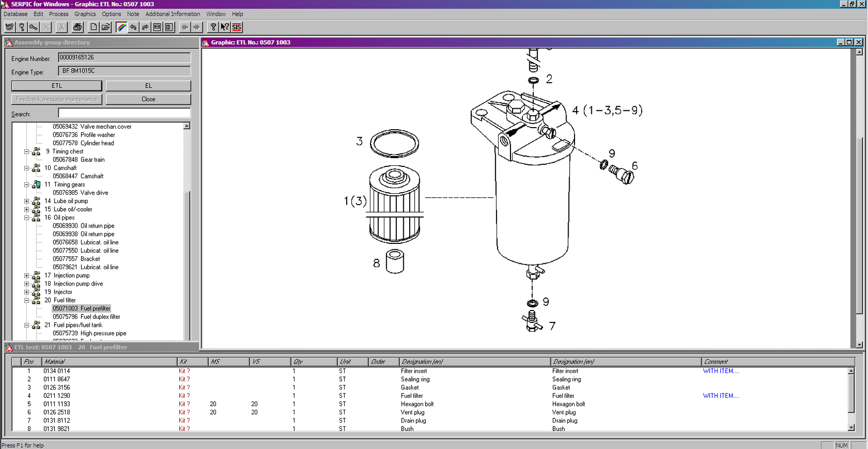The width and height of the screenshot is (868, 449).
Task: Open the Additional Information menu
Action: tap(172, 14)
